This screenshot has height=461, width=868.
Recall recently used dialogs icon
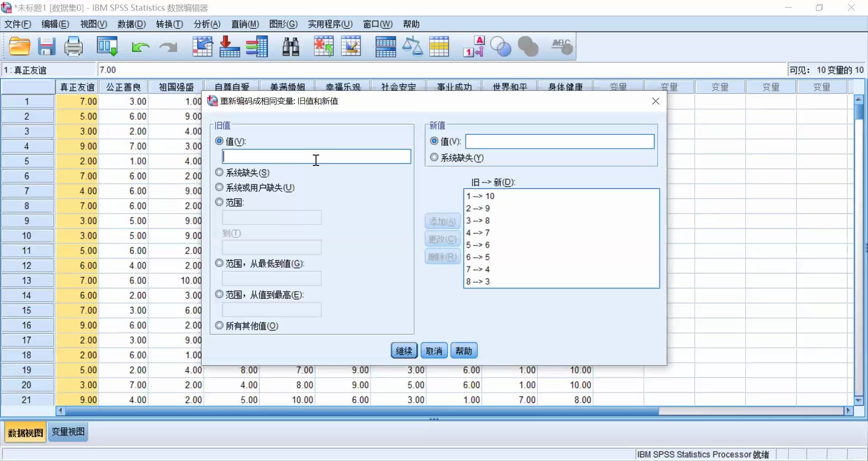click(108, 47)
